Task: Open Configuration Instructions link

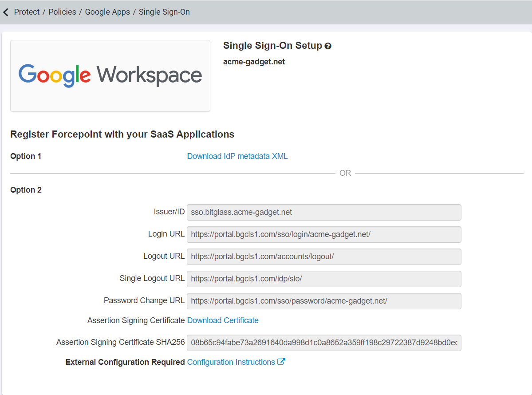Action: click(x=231, y=362)
